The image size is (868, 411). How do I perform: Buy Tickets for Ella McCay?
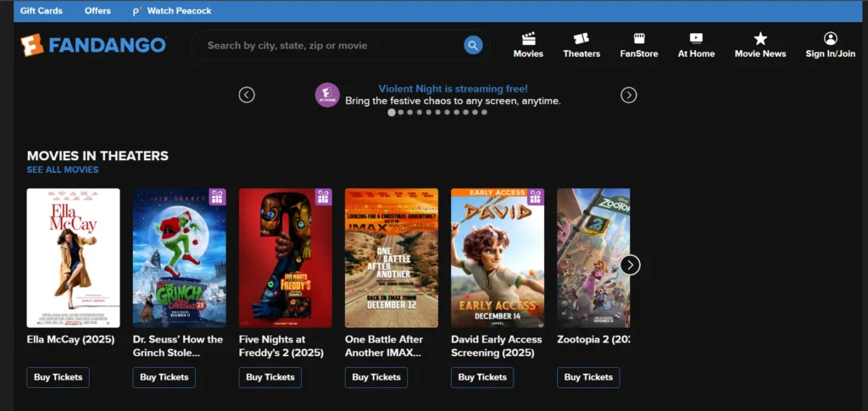[x=58, y=377]
